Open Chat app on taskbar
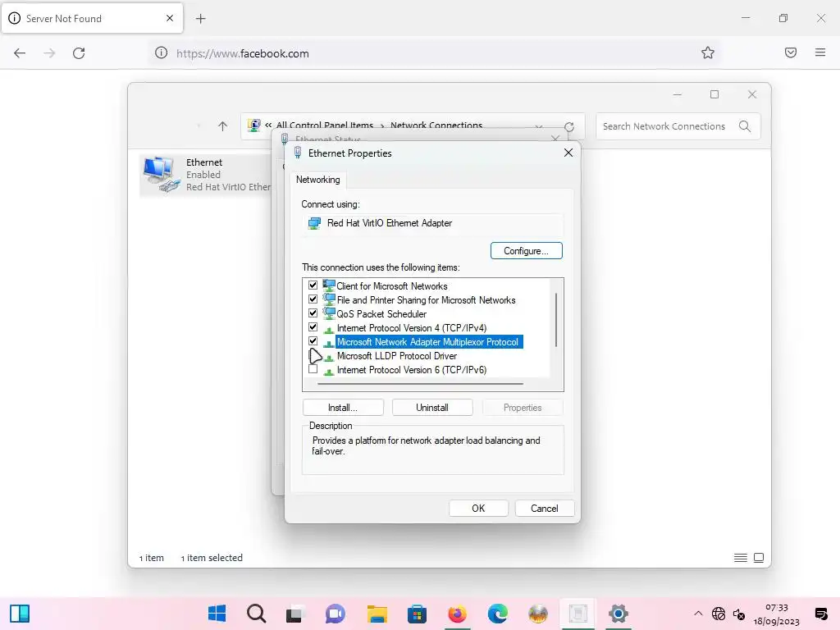The width and height of the screenshot is (840, 630). [x=336, y=614]
